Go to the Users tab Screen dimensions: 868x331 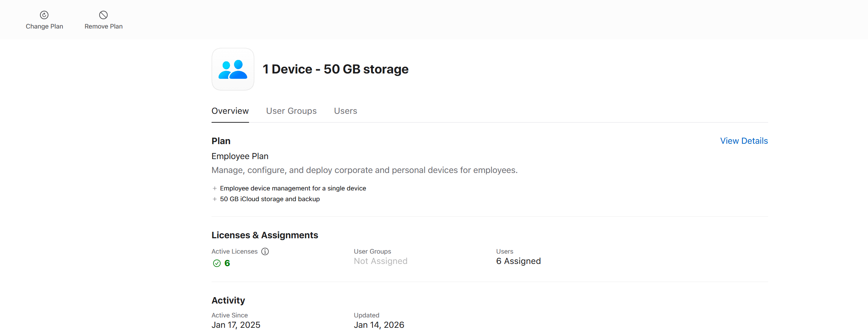coord(345,111)
